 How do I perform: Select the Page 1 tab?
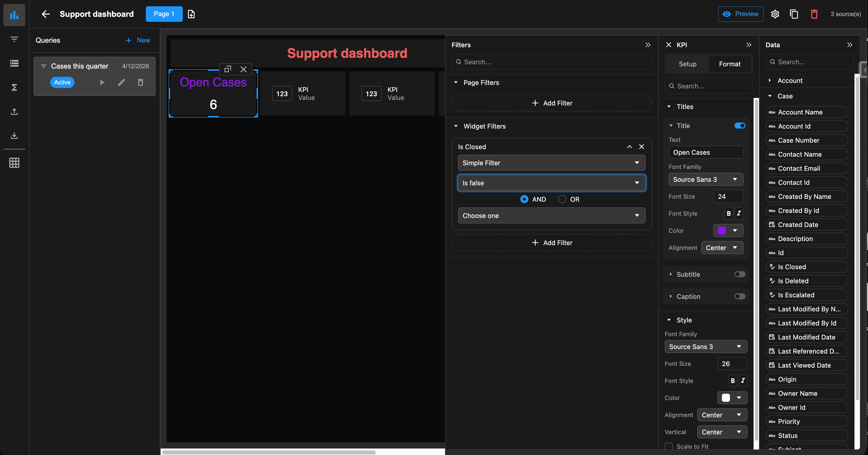[164, 14]
